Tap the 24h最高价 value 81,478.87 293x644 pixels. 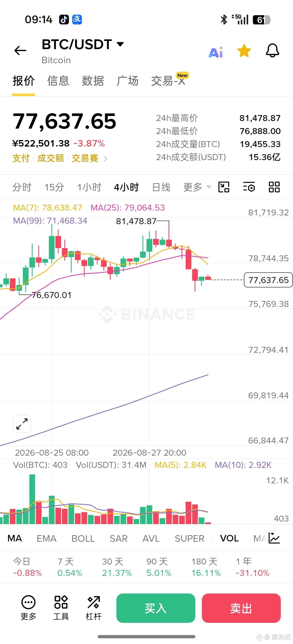[260, 118]
